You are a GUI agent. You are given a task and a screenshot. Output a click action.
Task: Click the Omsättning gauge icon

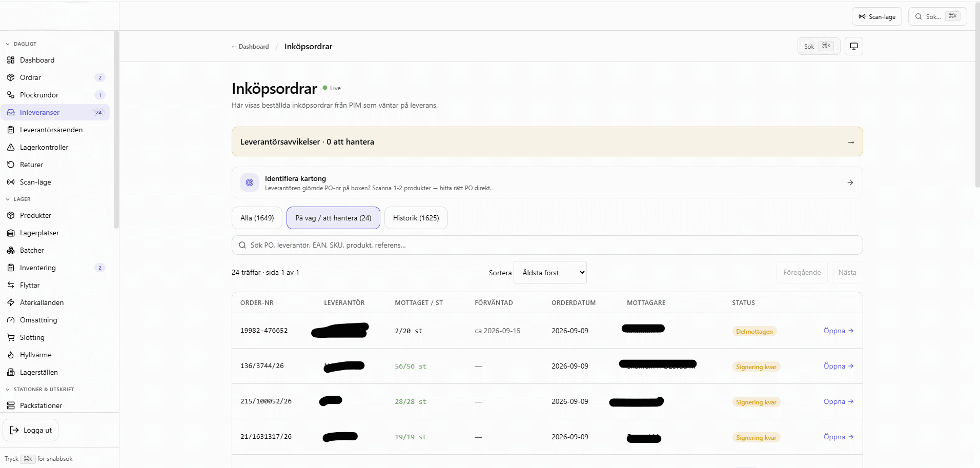(x=11, y=320)
